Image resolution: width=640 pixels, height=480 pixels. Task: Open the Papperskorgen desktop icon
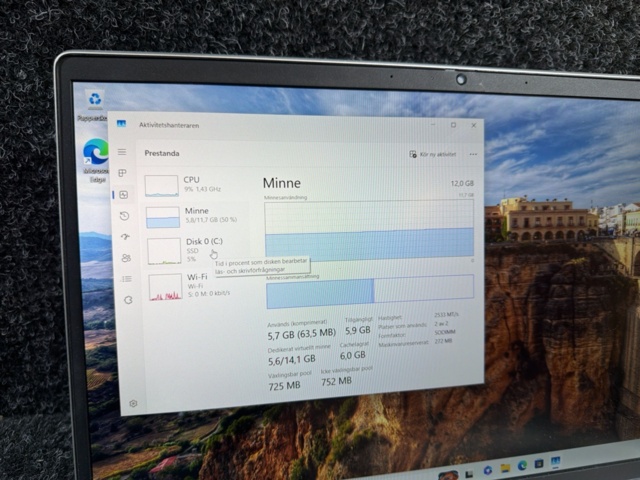(94, 107)
